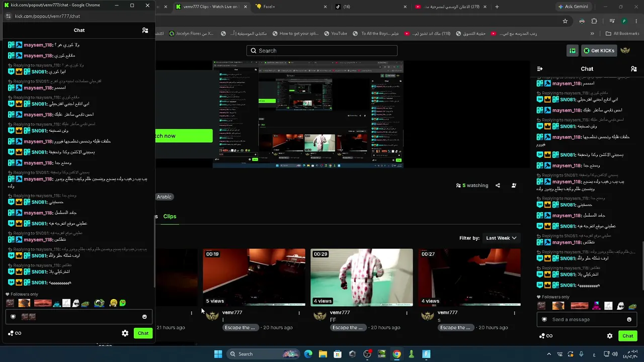Focus the popout chat message input
The width and height of the screenshot is (644, 362).
coord(78,317)
